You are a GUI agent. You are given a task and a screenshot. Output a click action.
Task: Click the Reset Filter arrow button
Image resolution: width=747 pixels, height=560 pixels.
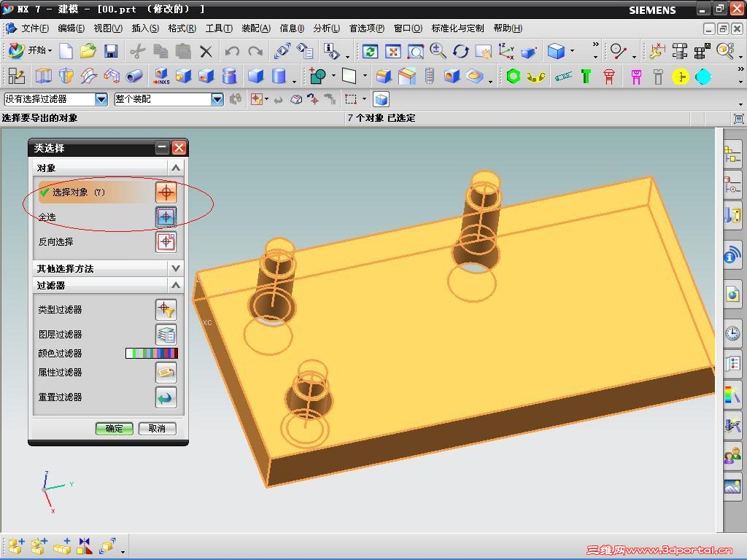coord(166,397)
